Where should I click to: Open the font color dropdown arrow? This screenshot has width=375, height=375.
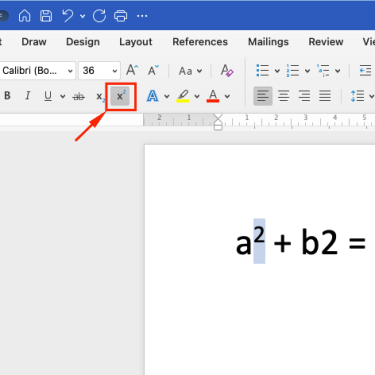tap(227, 96)
